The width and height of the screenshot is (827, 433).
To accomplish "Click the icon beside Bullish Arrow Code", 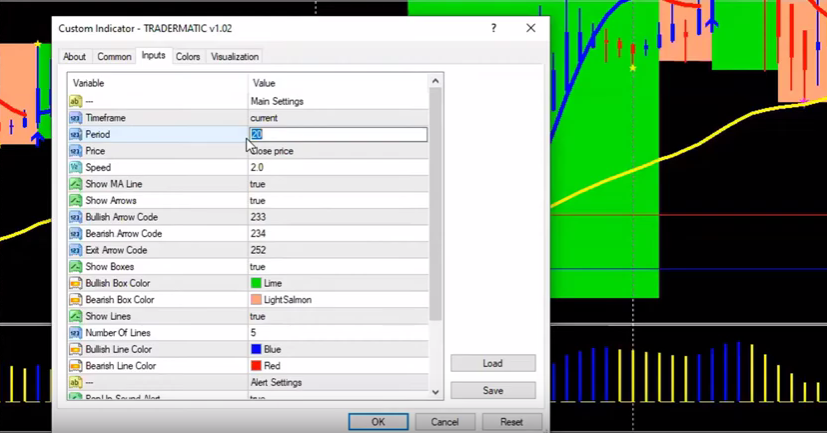I will coord(75,217).
